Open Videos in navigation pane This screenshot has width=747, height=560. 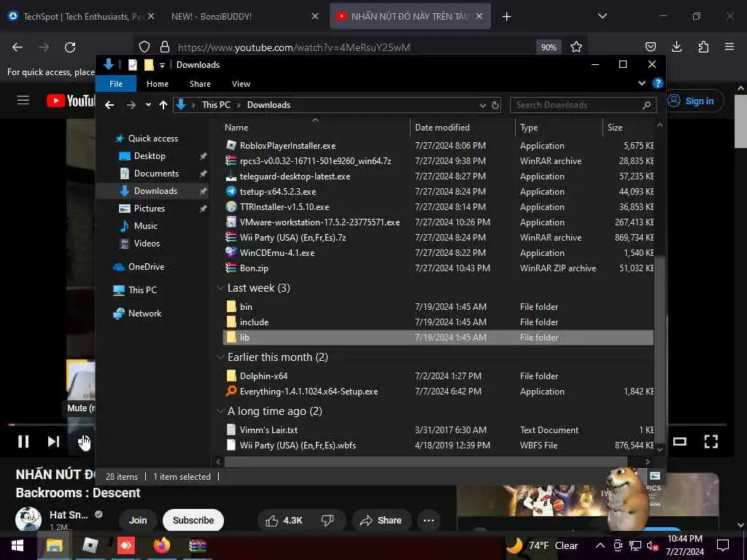pos(147,244)
